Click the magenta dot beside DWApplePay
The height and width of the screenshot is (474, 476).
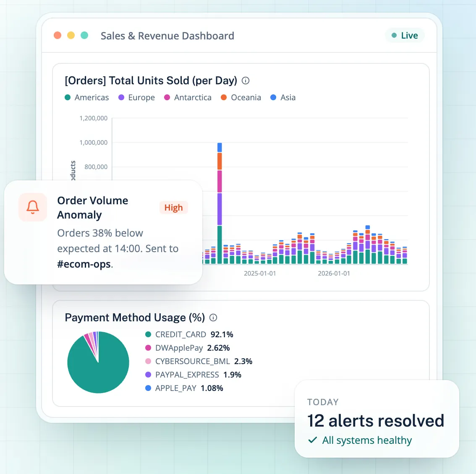[148, 348]
